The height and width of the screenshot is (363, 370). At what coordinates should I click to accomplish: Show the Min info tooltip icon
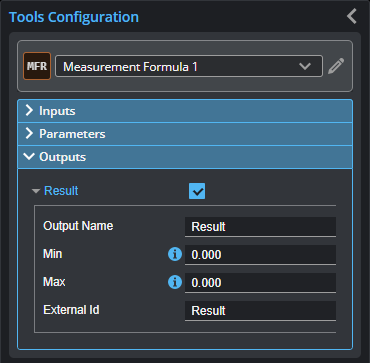point(175,254)
